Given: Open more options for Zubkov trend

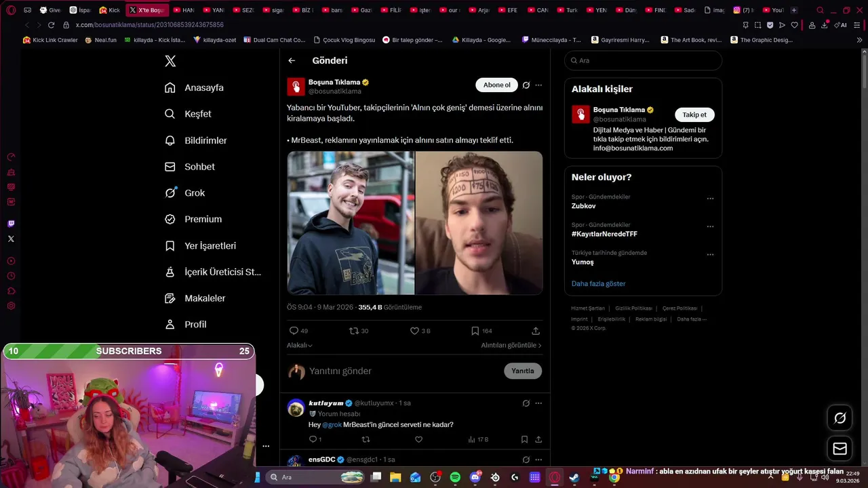Looking at the screenshot, I should click(710, 199).
